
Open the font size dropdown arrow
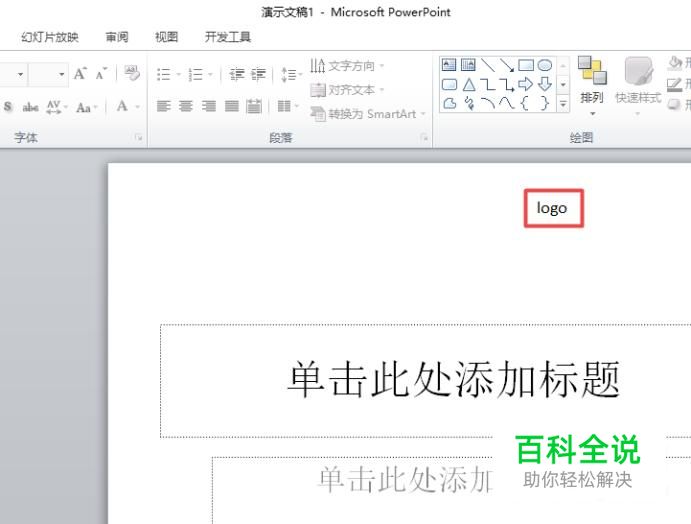(61, 74)
